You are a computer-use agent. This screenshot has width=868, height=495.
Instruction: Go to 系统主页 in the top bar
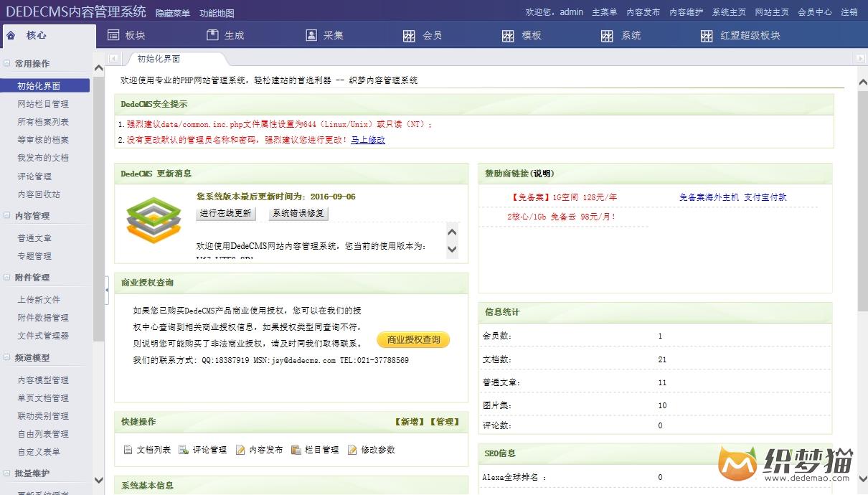click(730, 12)
